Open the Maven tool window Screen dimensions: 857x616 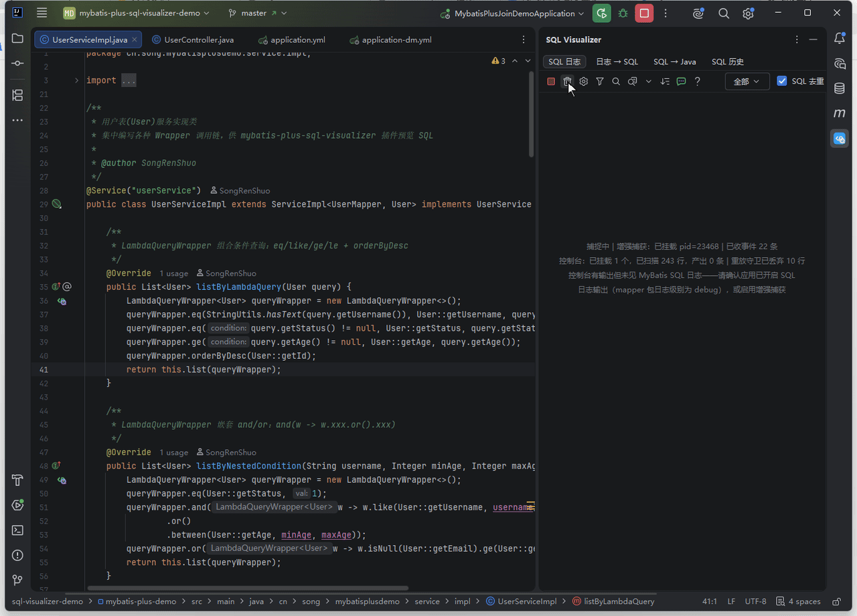coord(840,113)
